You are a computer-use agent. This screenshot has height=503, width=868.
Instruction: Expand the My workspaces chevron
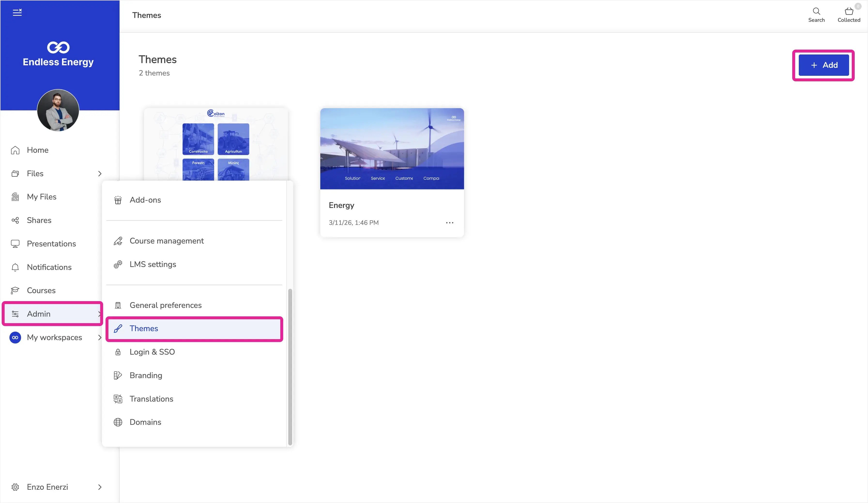click(x=100, y=338)
